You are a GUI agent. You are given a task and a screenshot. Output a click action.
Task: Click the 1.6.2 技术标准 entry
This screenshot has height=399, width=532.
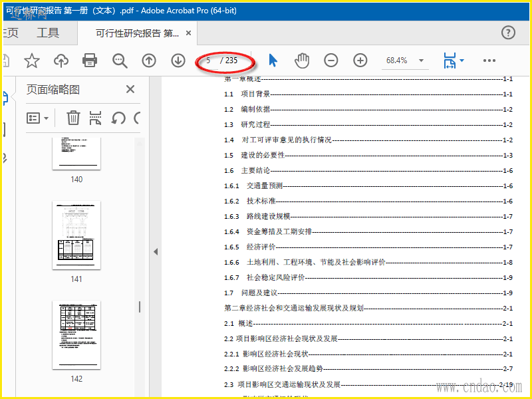point(368,201)
